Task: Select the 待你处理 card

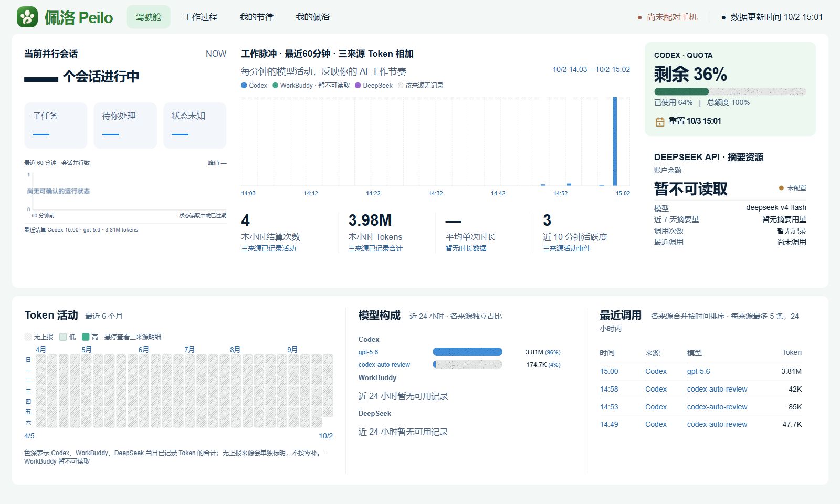Action: [125, 125]
